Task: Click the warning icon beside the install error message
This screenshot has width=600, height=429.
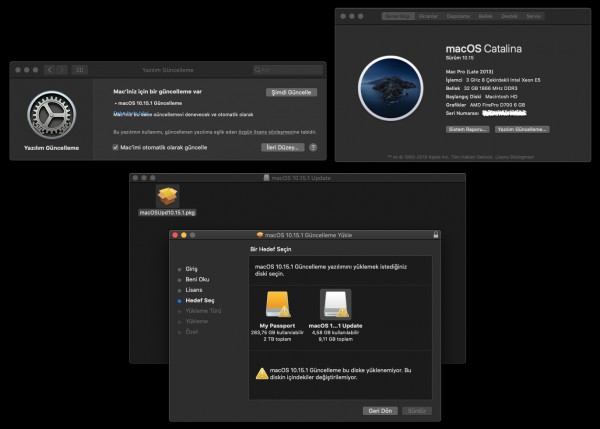Action: click(262, 374)
